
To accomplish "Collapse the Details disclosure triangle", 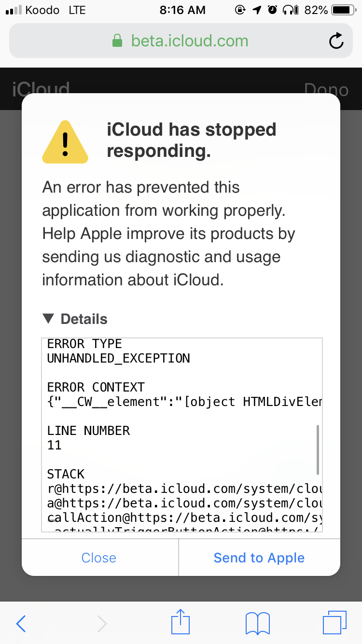I will [x=48, y=319].
